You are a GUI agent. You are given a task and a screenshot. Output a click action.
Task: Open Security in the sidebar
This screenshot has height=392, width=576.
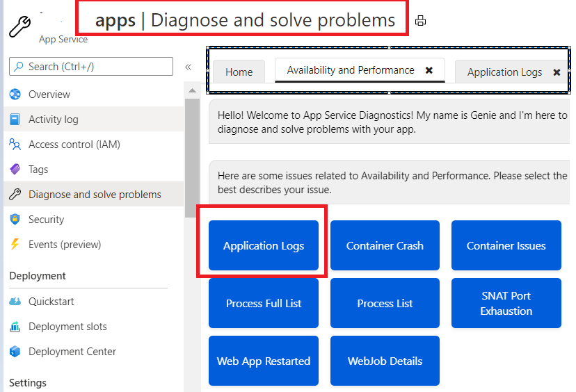click(x=94, y=219)
